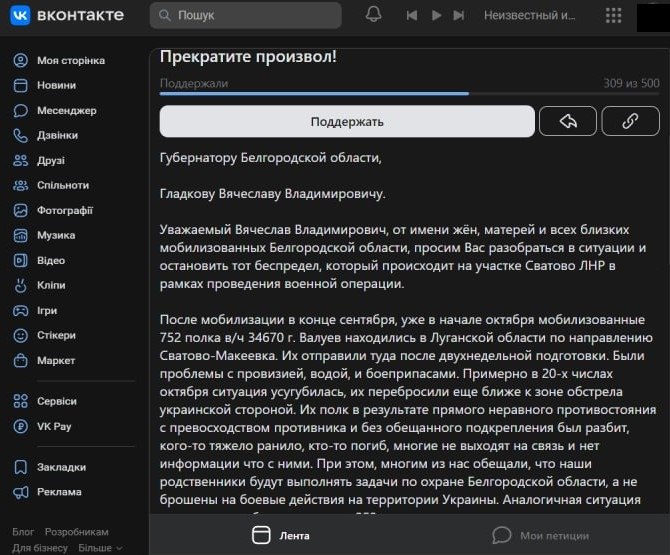Viewport: 670px width, 555px height.
Task: Play the music track
Action: point(436,15)
